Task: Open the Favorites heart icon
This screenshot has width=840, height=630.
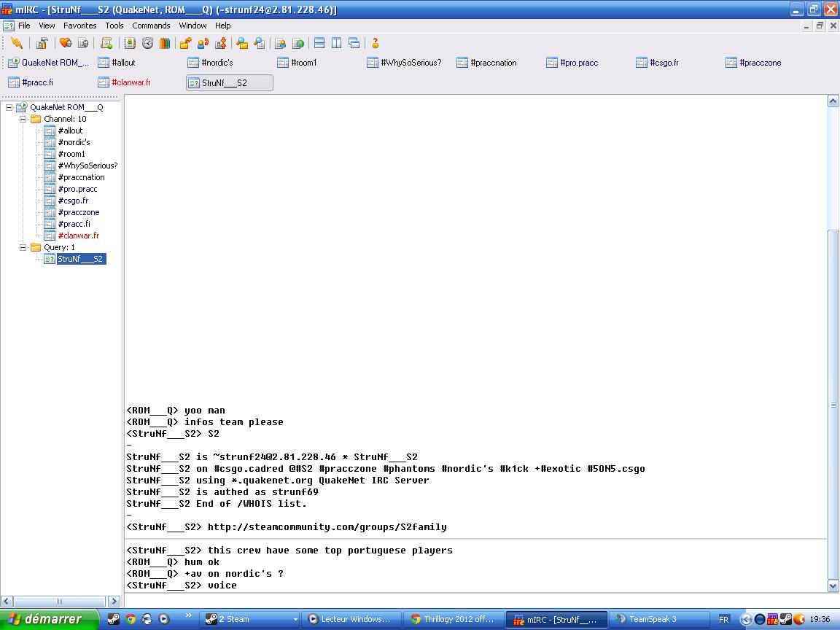Action: click(66, 43)
